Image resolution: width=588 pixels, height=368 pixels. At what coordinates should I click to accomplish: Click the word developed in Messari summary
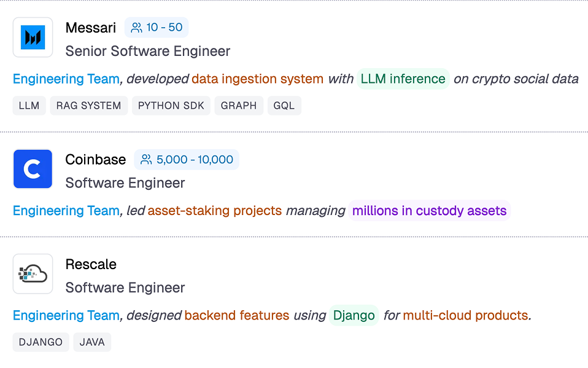coord(158,79)
